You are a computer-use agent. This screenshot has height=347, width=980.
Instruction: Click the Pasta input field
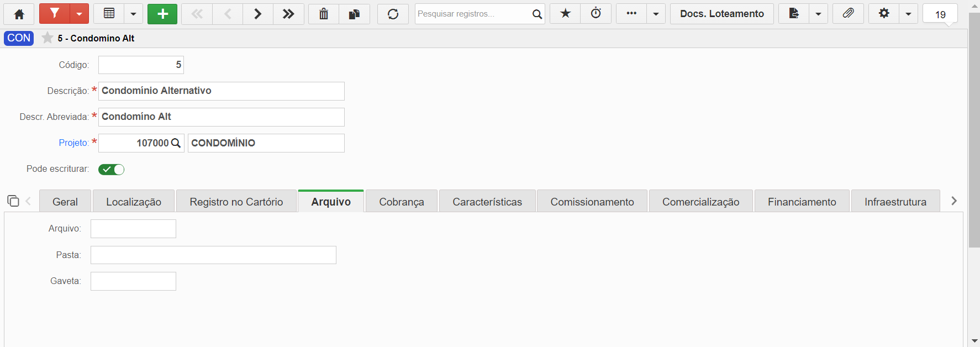(x=213, y=255)
